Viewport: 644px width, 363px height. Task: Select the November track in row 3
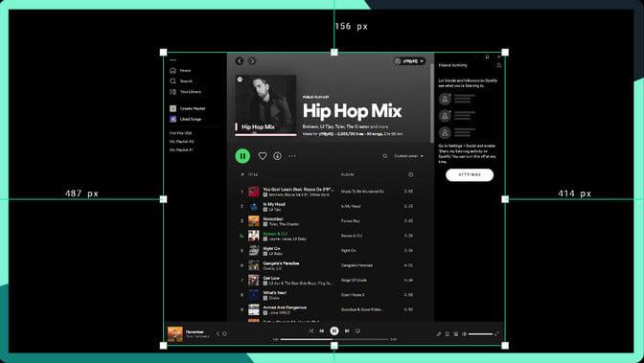pos(273,219)
